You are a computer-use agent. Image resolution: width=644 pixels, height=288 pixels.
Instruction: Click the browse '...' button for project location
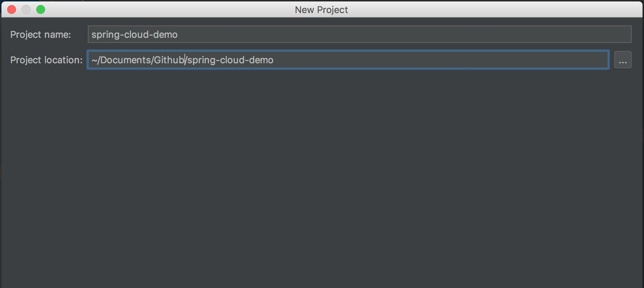623,60
